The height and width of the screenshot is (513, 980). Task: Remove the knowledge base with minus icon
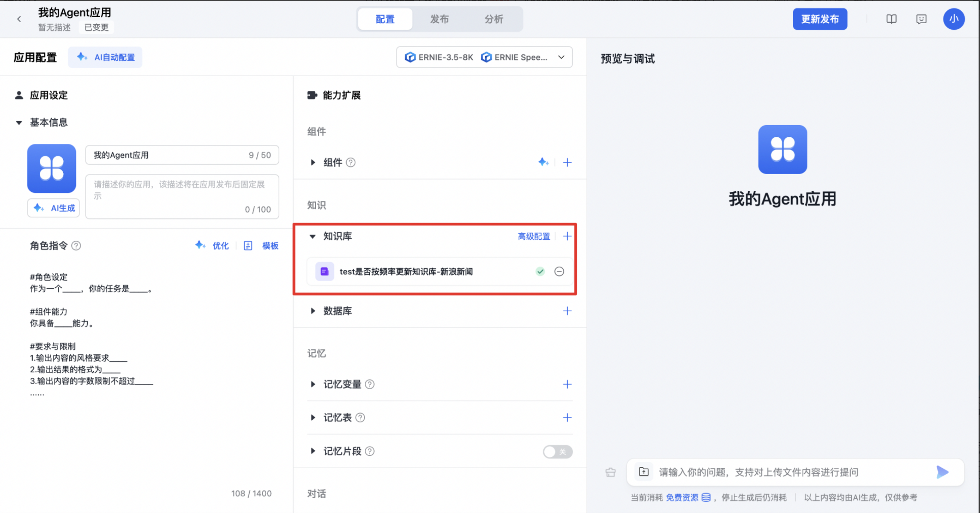559,271
